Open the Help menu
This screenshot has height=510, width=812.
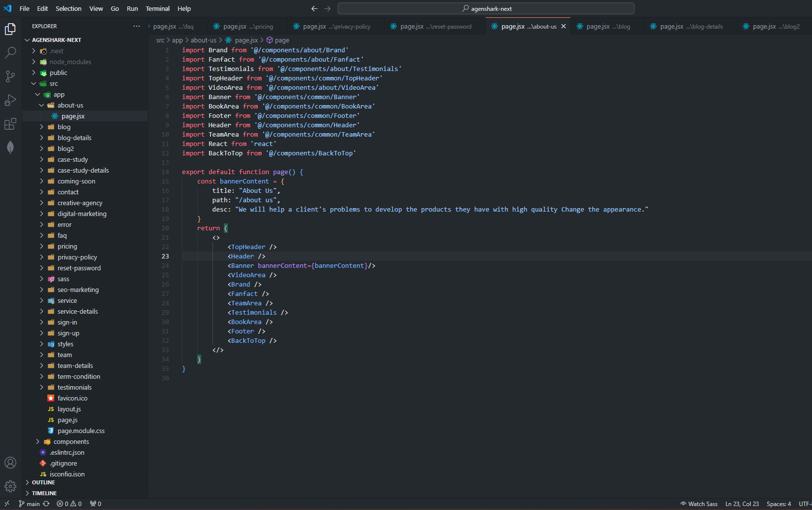click(x=184, y=8)
